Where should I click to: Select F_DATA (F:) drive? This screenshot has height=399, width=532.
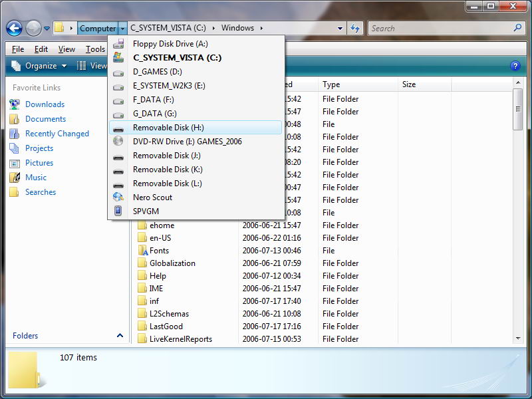click(196, 99)
